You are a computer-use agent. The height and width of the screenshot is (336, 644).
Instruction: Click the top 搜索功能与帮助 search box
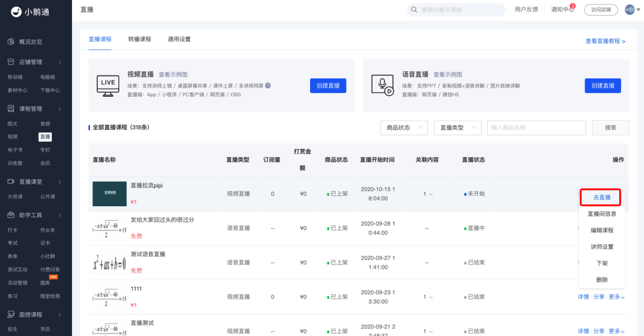(x=456, y=10)
